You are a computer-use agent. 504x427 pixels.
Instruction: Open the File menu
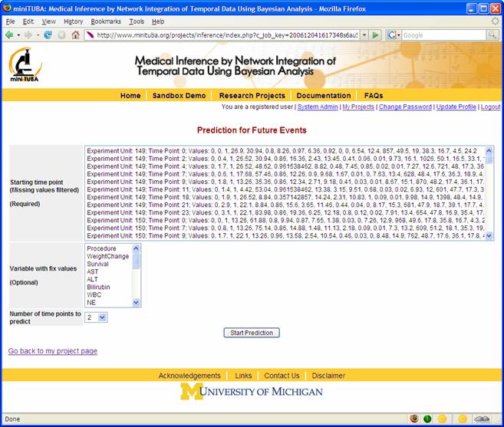click(10, 21)
